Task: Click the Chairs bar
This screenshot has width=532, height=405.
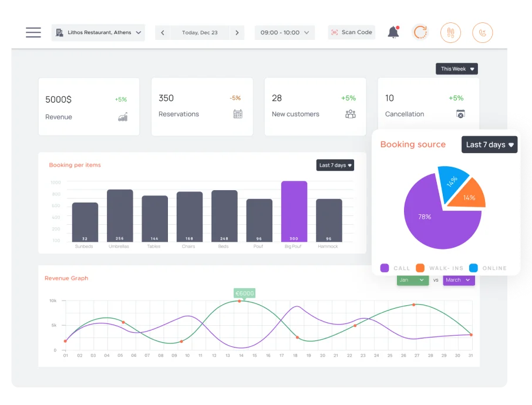Action: [x=190, y=217]
